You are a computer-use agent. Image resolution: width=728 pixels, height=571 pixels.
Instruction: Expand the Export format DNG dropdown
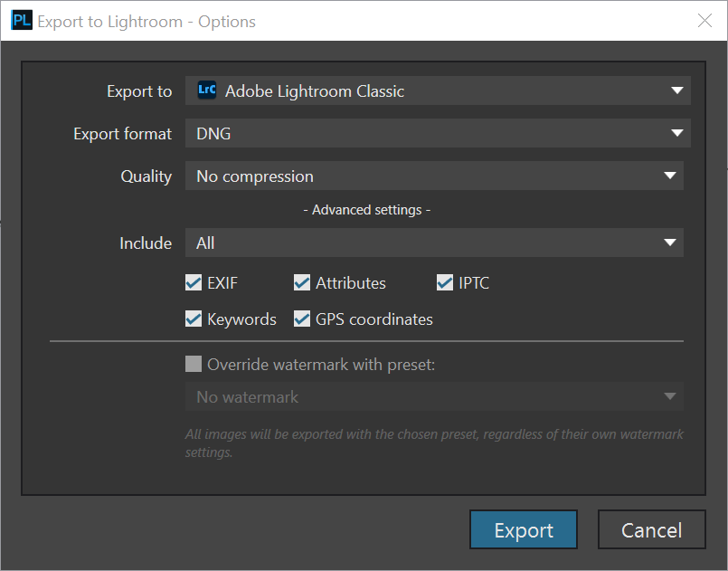[x=438, y=133]
